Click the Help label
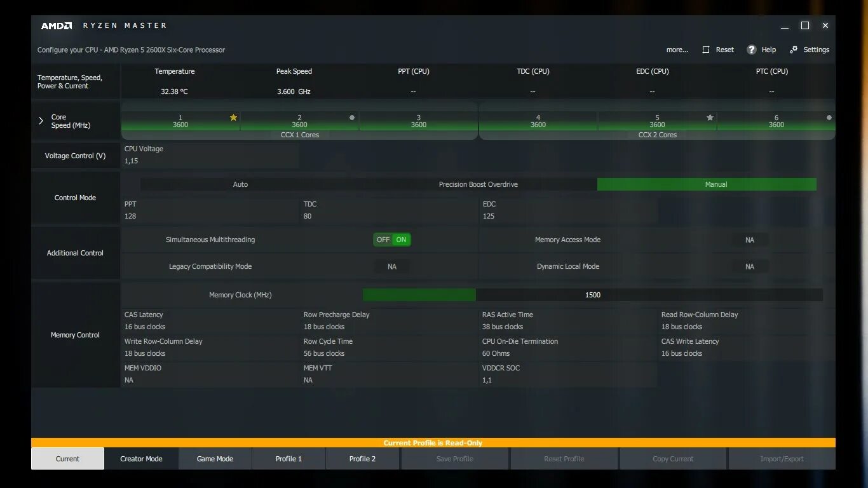 tap(769, 50)
